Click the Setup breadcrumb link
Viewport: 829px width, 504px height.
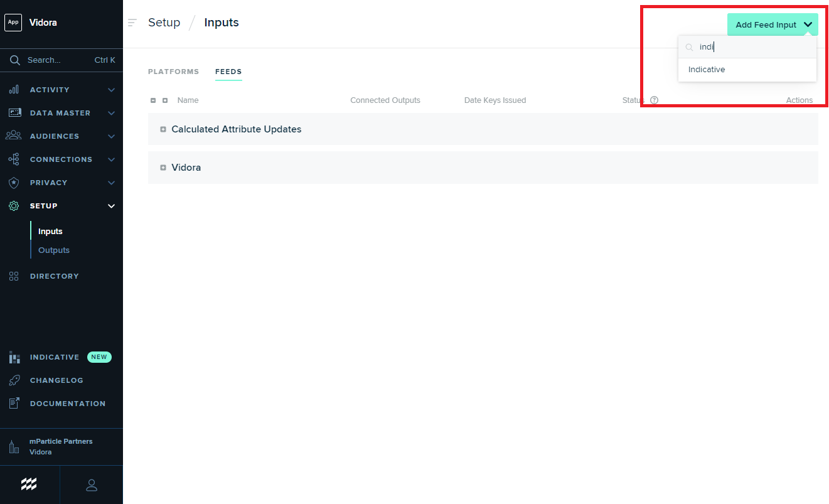[164, 23]
